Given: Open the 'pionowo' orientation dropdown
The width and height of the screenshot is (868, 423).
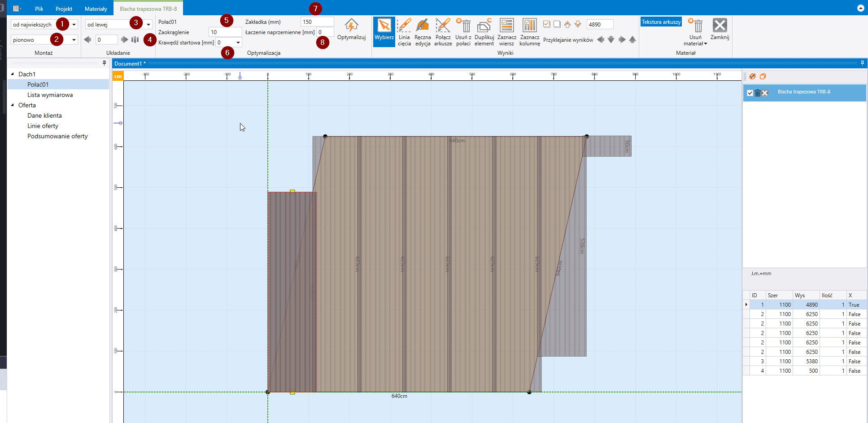Looking at the screenshot, I should (74, 40).
